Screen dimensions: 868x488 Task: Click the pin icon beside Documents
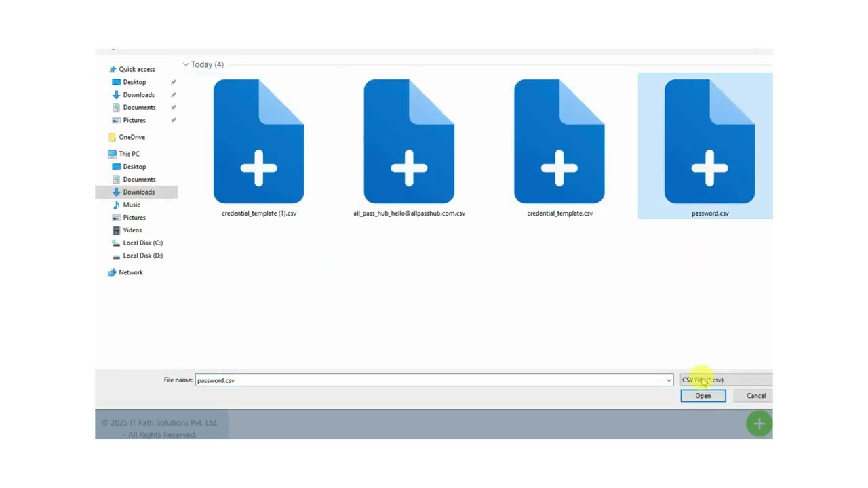pyautogui.click(x=173, y=107)
